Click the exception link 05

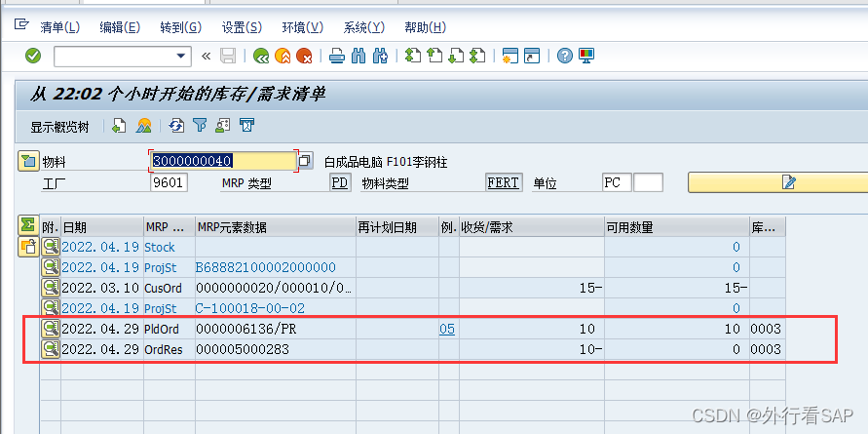446,329
